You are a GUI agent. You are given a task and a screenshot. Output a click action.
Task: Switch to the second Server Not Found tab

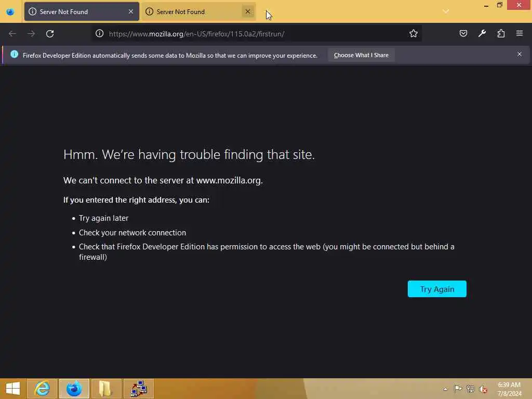click(x=198, y=11)
